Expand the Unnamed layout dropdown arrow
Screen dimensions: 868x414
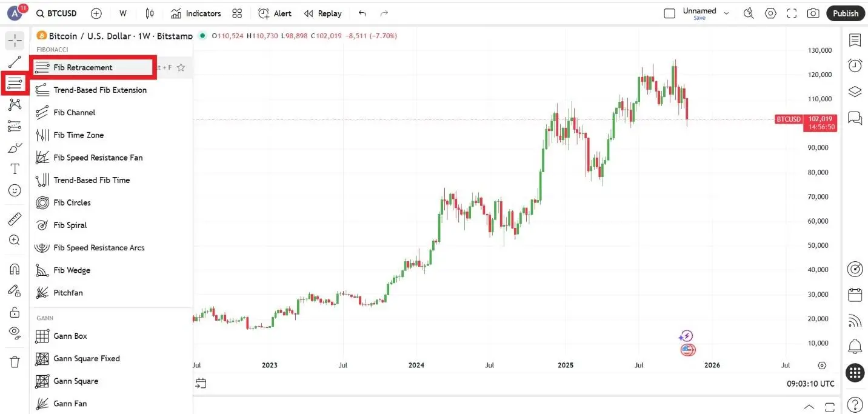coord(726,13)
